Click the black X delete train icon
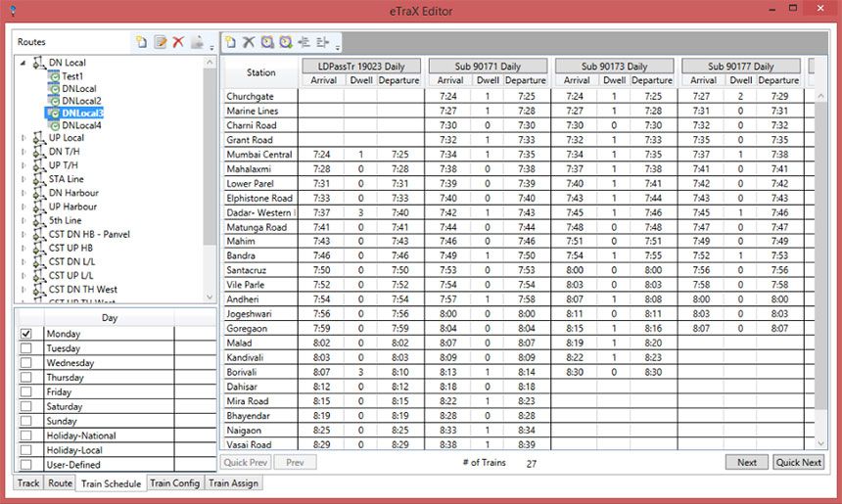842x504 pixels. click(x=249, y=42)
